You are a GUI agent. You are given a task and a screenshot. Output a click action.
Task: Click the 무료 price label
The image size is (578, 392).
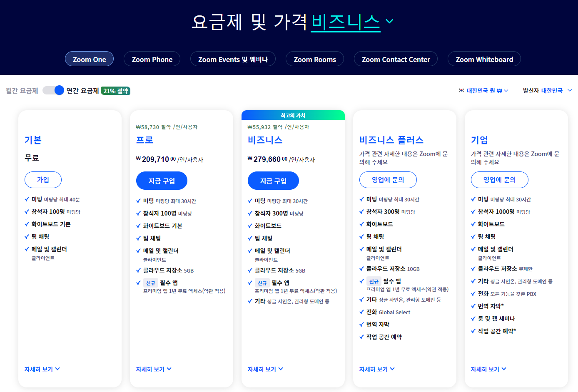pos(32,158)
